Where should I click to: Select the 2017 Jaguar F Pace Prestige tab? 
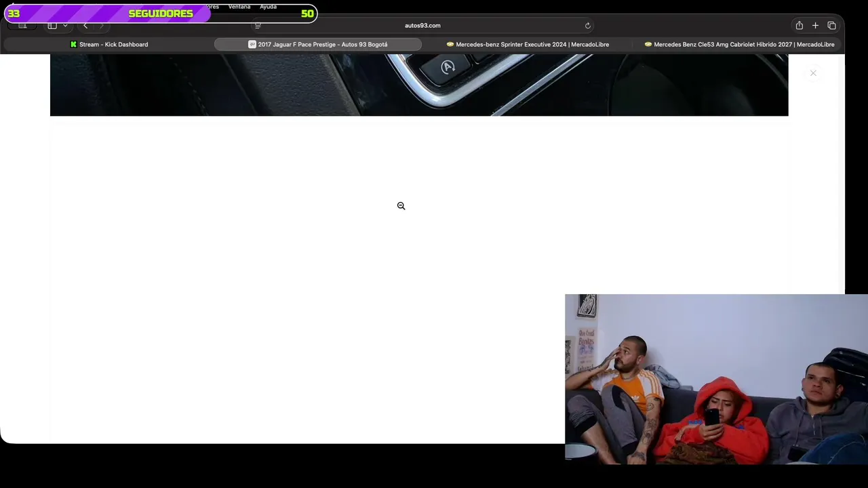318,45
